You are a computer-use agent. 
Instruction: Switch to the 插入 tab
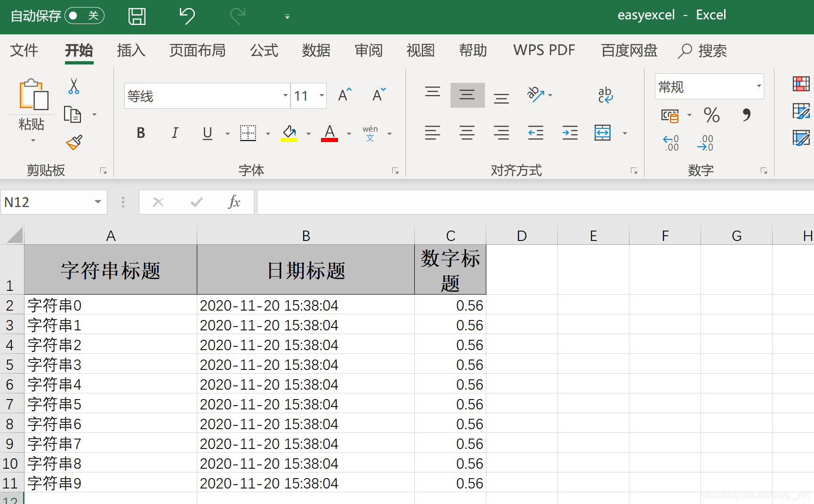(131, 50)
